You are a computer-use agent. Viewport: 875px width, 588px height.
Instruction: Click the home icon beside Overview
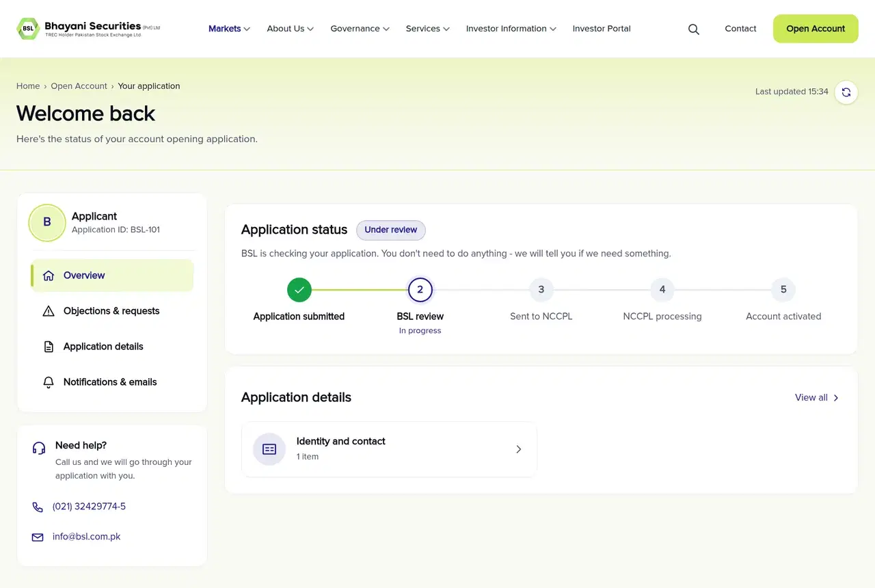[x=49, y=276]
